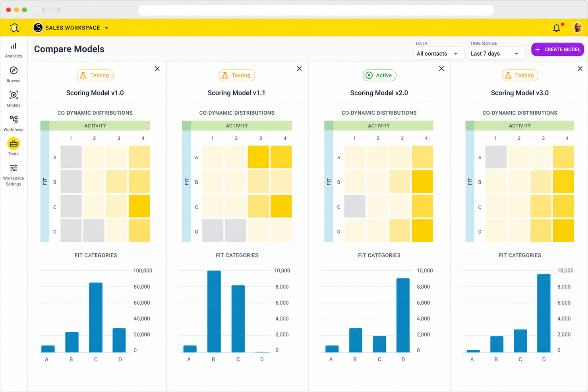
Task: Click Scoring Model v2.0 title
Action: [379, 93]
